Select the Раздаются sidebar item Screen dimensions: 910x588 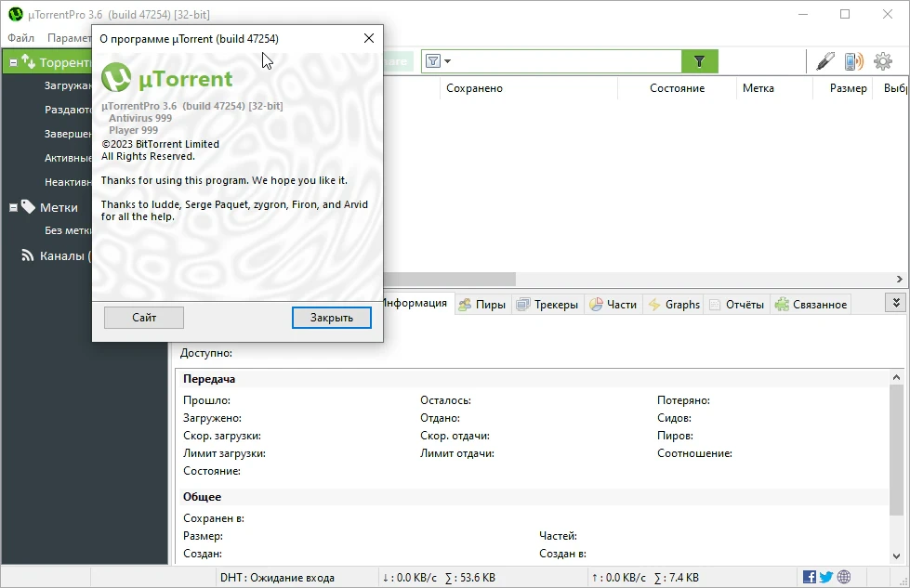[x=68, y=110]
